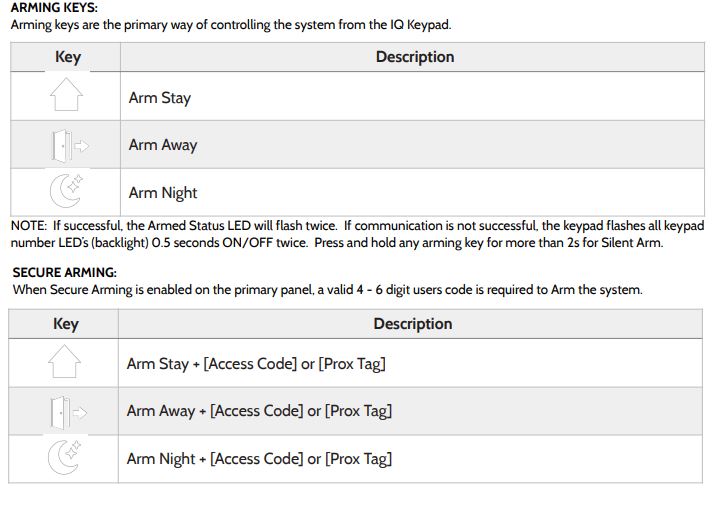
Task: Click the moon icon in Secure Arming table
Action: coord(64,457)
